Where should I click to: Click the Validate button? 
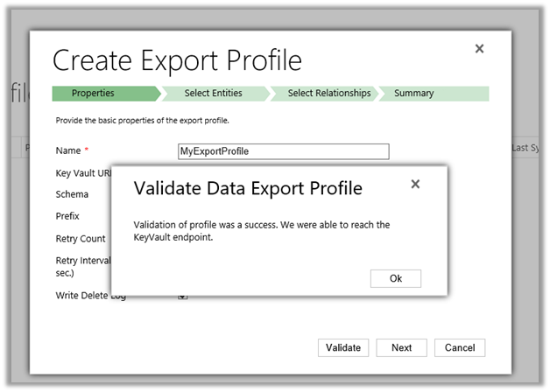(x=342, y=347)
